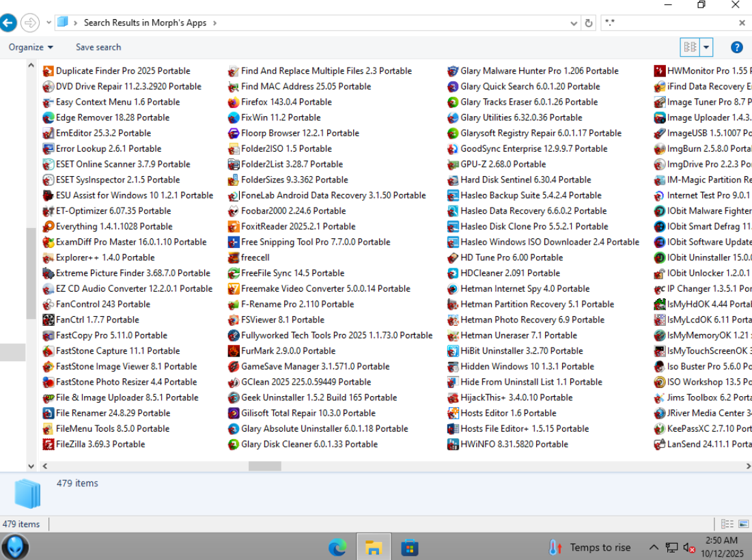Image resolution: width=752 pixels, height=560 pixels.
Task: Click the Floorp Browser 12.2.1 Portable icon
Action: click(x=234, y=133)
